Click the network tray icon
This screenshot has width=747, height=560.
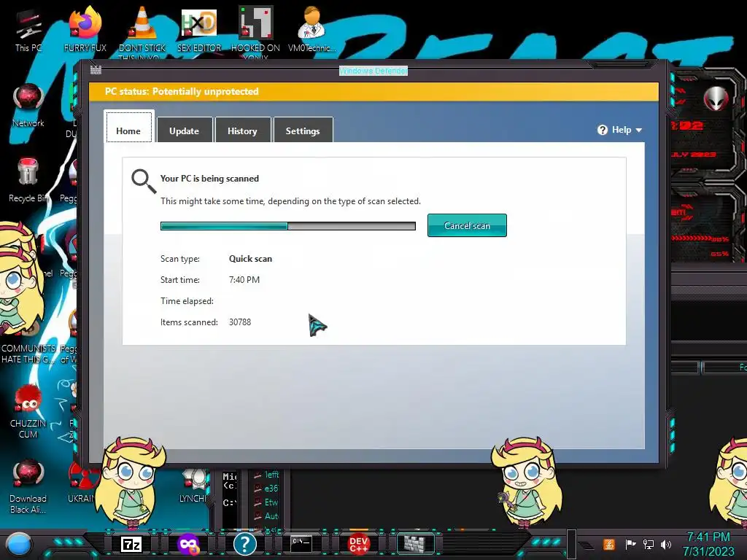tap(648, 544)
